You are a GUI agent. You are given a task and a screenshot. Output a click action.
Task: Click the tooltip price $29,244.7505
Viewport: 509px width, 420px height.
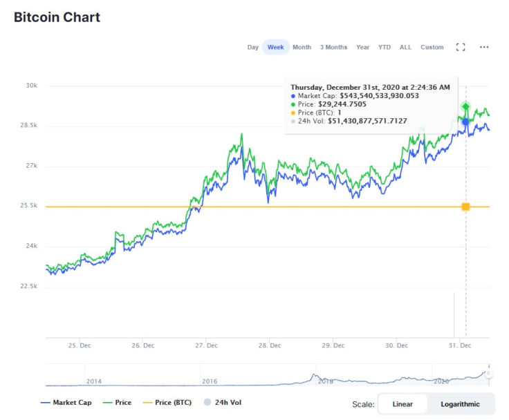click(342, 104)
